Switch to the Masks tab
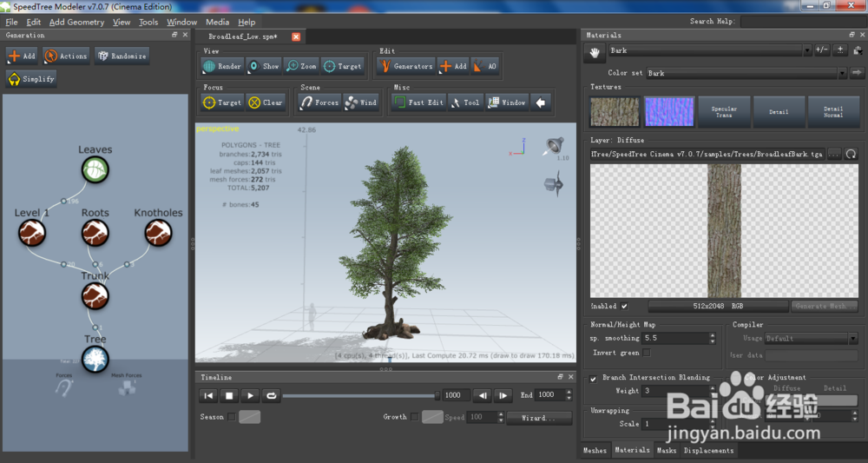 tap(667, 450)
